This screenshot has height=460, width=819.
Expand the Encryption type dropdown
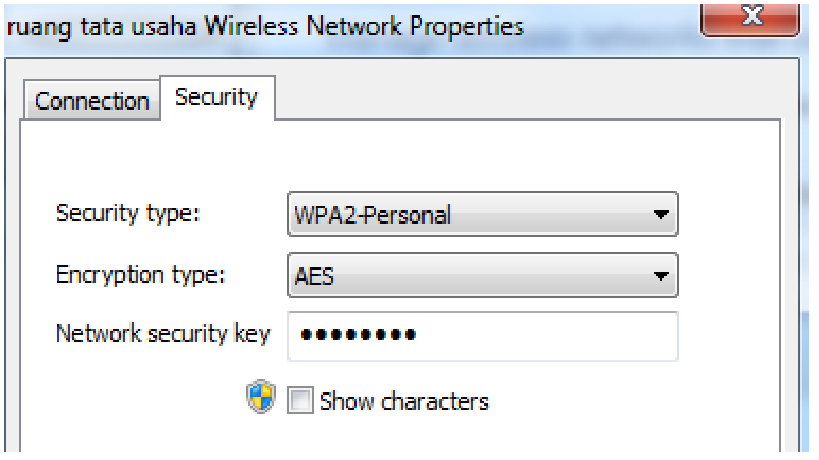coord(482,276)
